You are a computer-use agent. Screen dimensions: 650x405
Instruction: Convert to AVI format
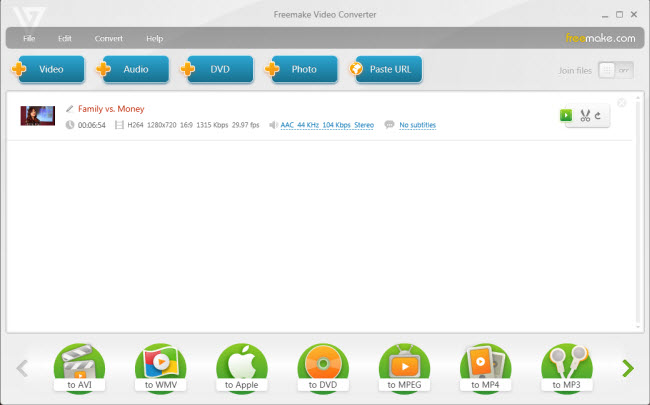pos(79,368)
